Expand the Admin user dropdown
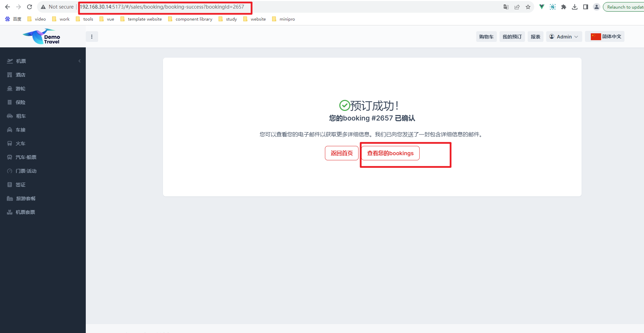 564,37
